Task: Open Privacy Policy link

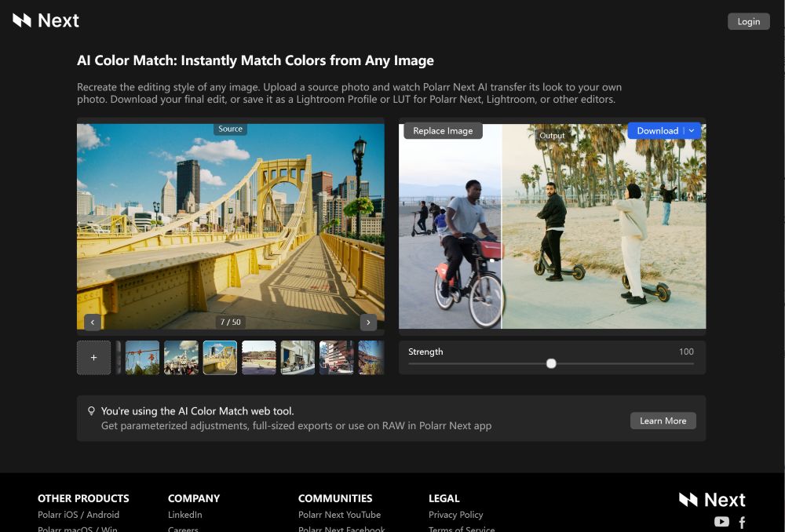Action: tap(455, 515)
